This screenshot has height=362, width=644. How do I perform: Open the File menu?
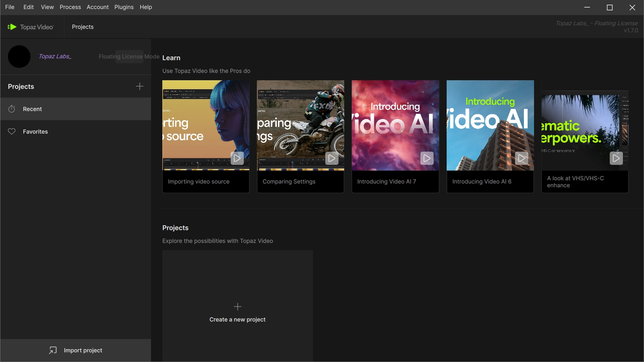click(10, 7)
